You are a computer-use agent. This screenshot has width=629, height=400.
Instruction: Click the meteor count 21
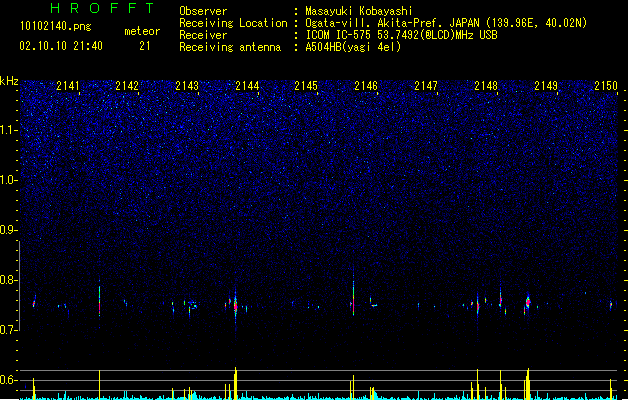coord(145,46)
